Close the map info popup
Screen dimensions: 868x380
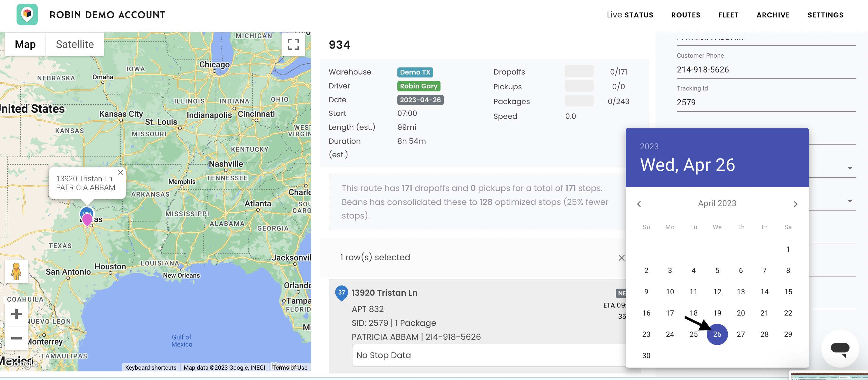coord(120,172)
